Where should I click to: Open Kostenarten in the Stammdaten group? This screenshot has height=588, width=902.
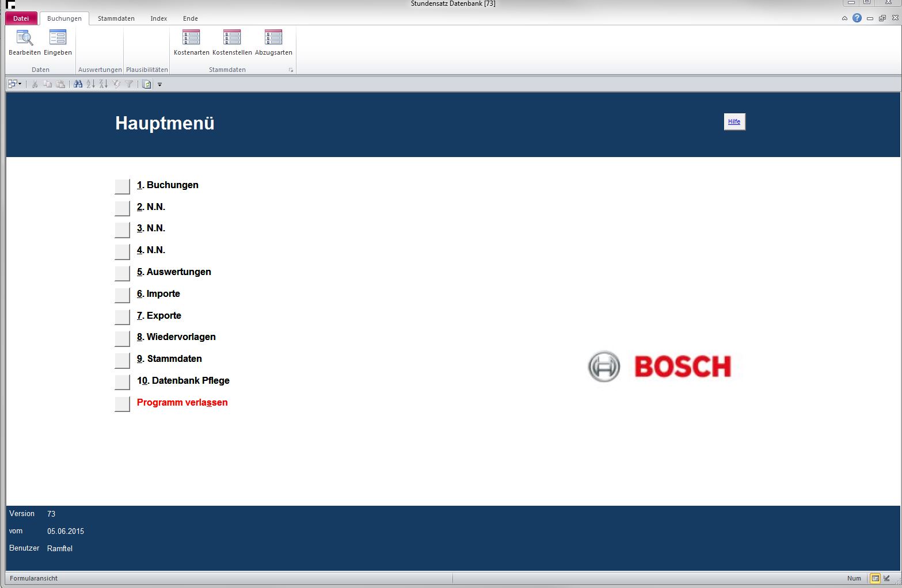click(192, 43)
